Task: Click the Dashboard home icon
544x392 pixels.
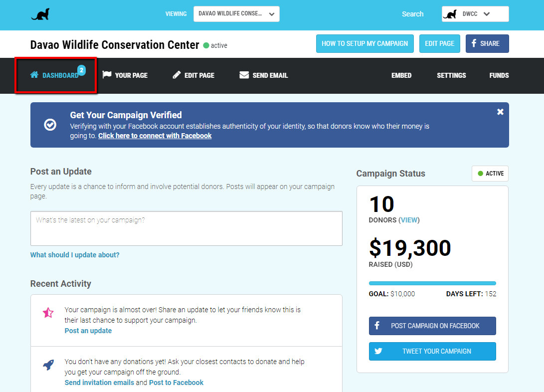Action: (x=34, y=75)
